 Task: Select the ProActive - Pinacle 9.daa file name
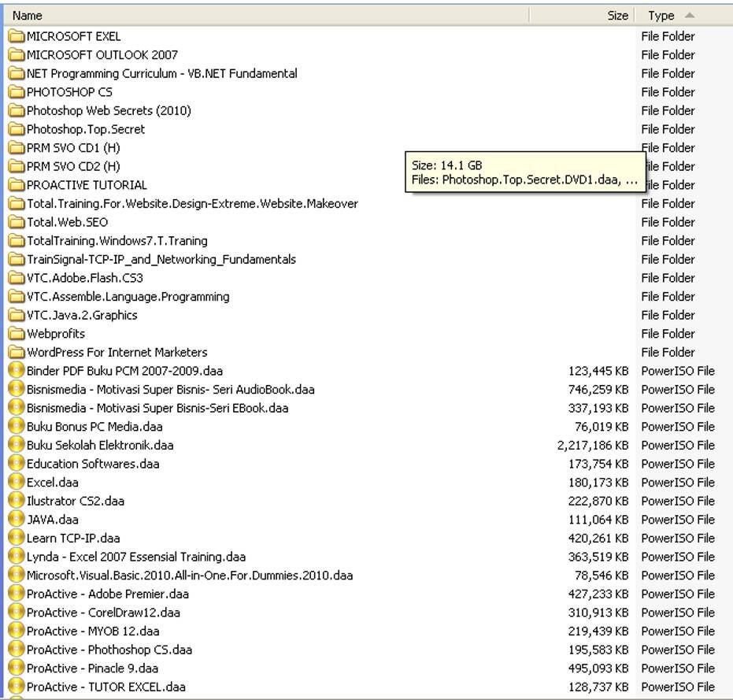pyautogui.click(x=93, y=669)
